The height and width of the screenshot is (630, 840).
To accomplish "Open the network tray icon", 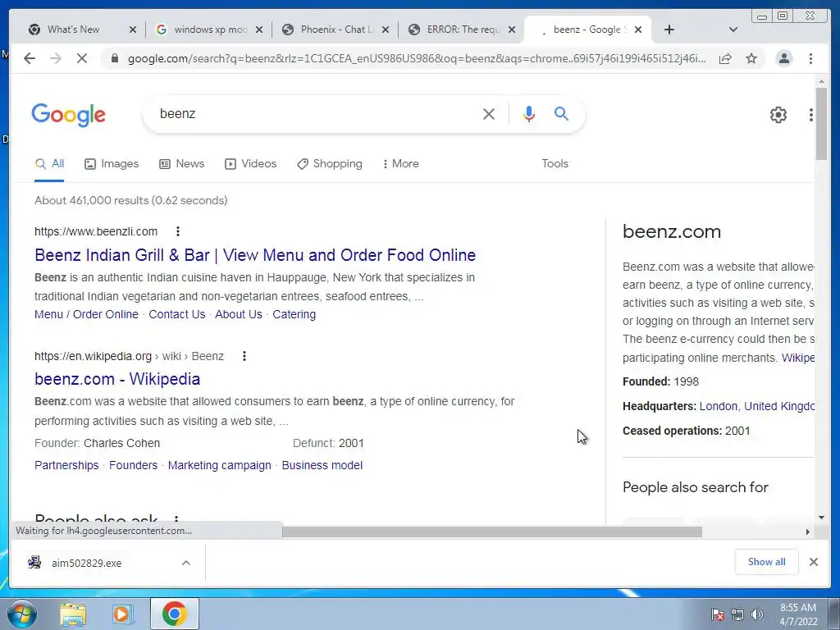I will 737,614.
